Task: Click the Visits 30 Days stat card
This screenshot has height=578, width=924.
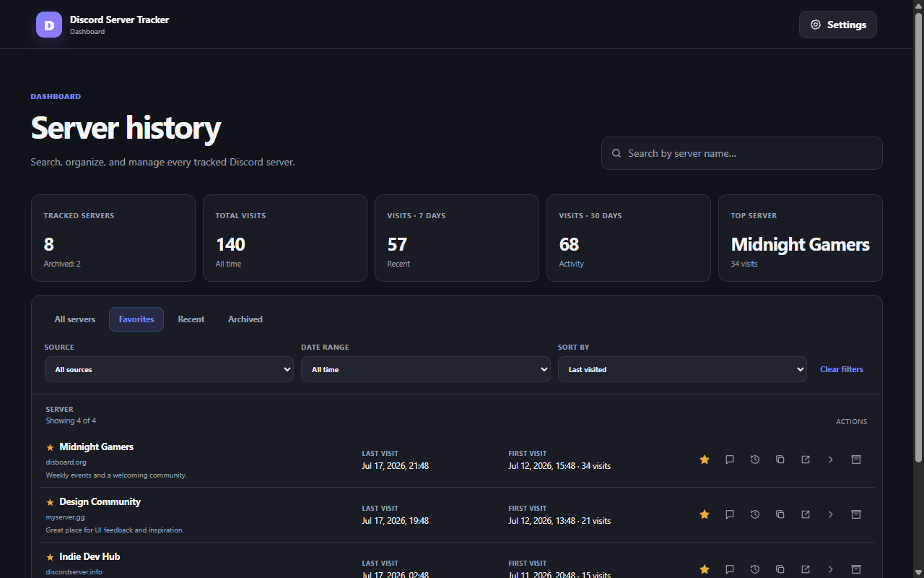Action: click(x=629, y=238)
